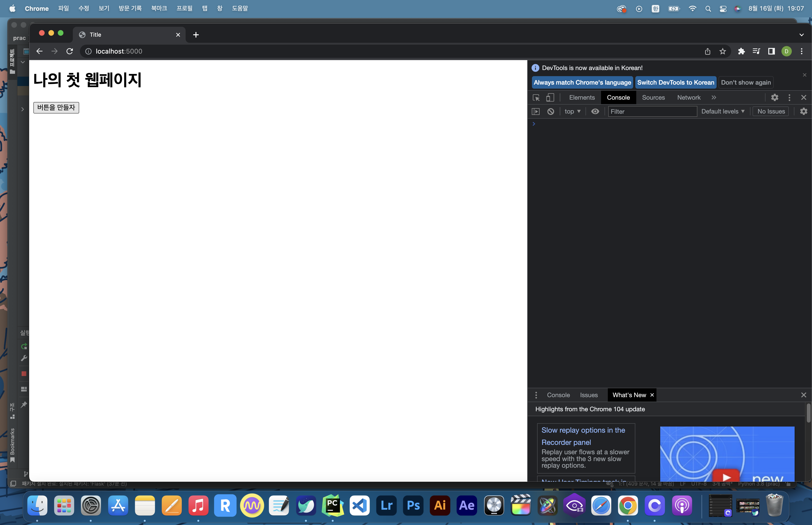The height and width of the screenshot is (525, 812).
Task: Open the DevTools customize three-dot menu
Action: 789,98
